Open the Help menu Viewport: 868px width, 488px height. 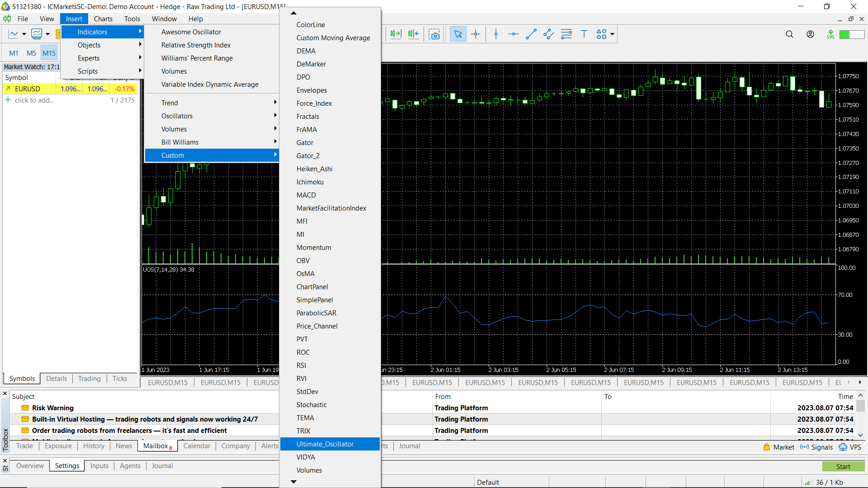pyautogui.click(x=196, y=19)
